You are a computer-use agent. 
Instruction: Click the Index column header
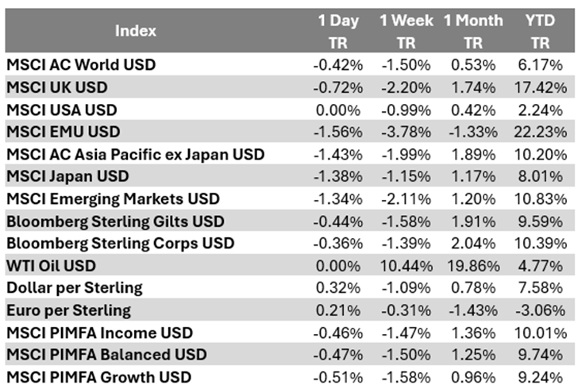tap(136, 31)
